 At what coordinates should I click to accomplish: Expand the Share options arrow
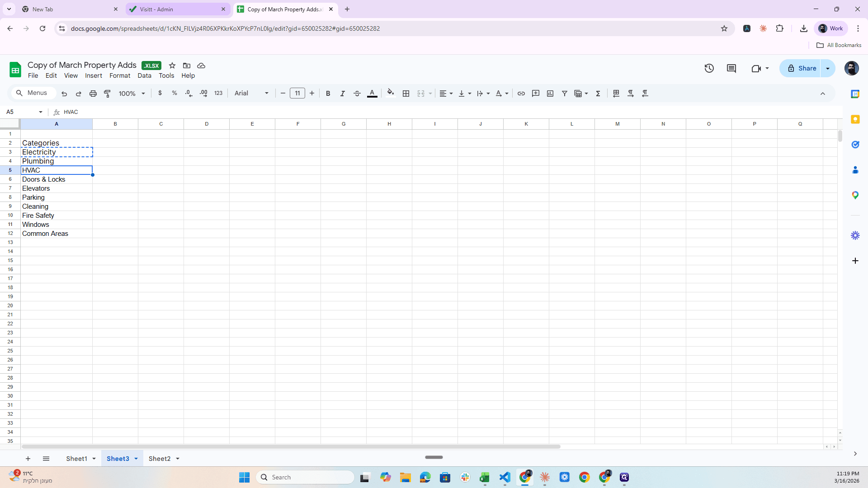coord(828,68)
